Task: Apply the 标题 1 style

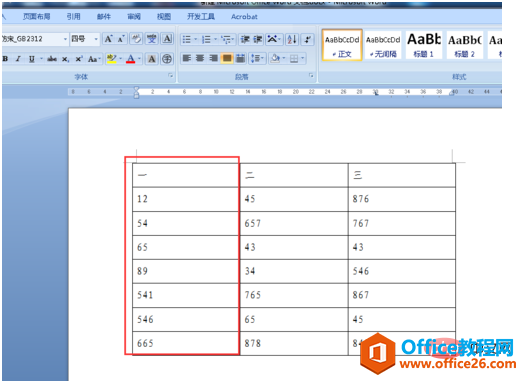Action: coord(424,45)
